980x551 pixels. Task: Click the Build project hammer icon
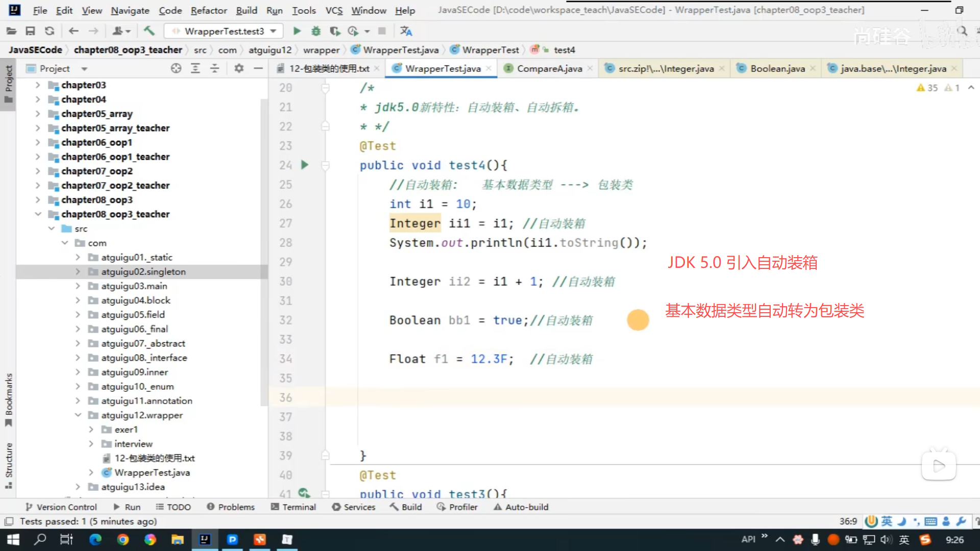click(149, 31)
